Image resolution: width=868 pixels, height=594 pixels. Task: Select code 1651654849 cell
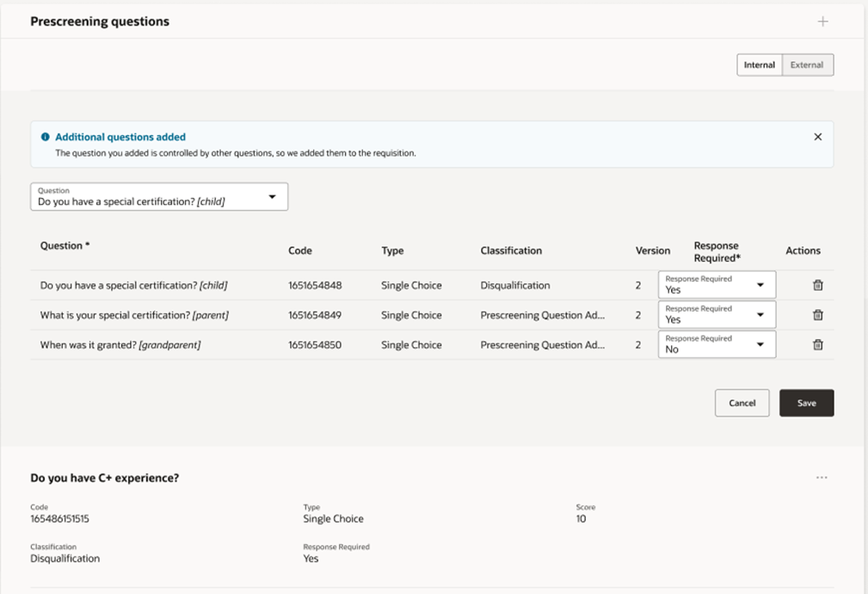tap(315, 315)
